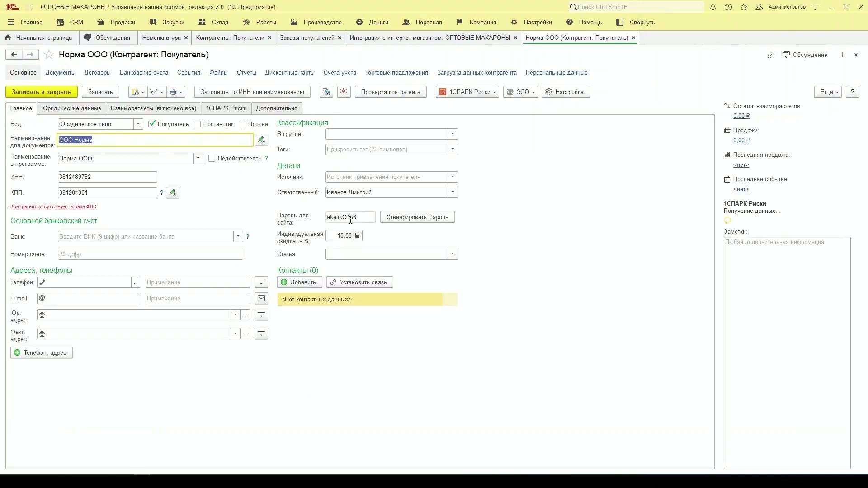Check the Поставщик checkbox
Image resolution: width=868 pixels, height=488 pixels.
[197, 124]
